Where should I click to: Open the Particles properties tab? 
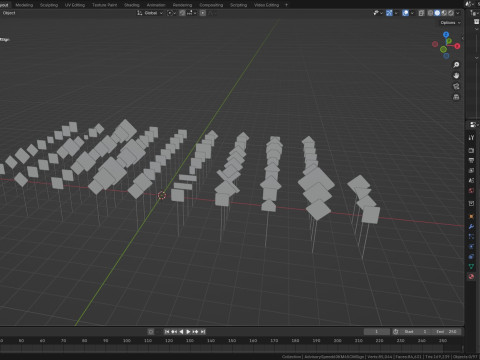[471, 237]
